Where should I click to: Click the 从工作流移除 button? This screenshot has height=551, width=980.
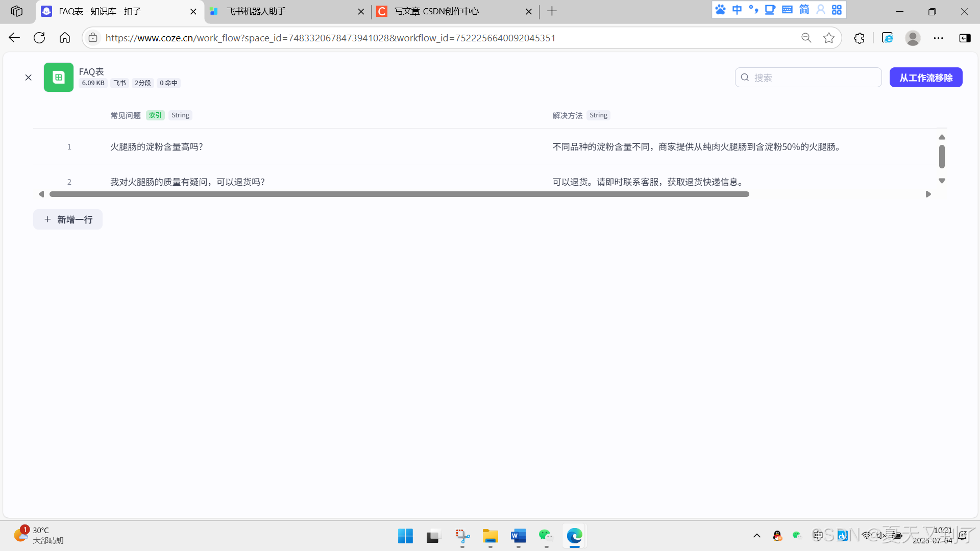coord(925,78)
